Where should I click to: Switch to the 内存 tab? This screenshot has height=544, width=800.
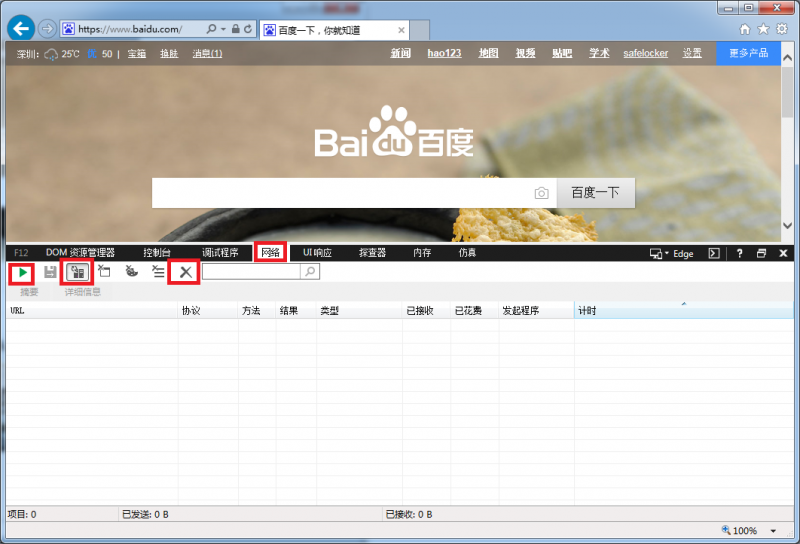point(422,253)
